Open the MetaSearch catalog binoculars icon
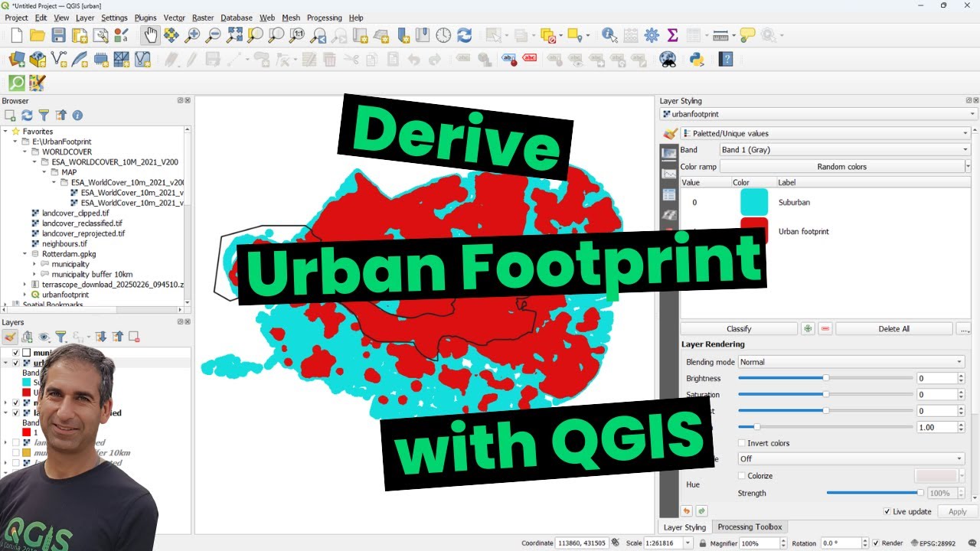 (x=668, y=59)
